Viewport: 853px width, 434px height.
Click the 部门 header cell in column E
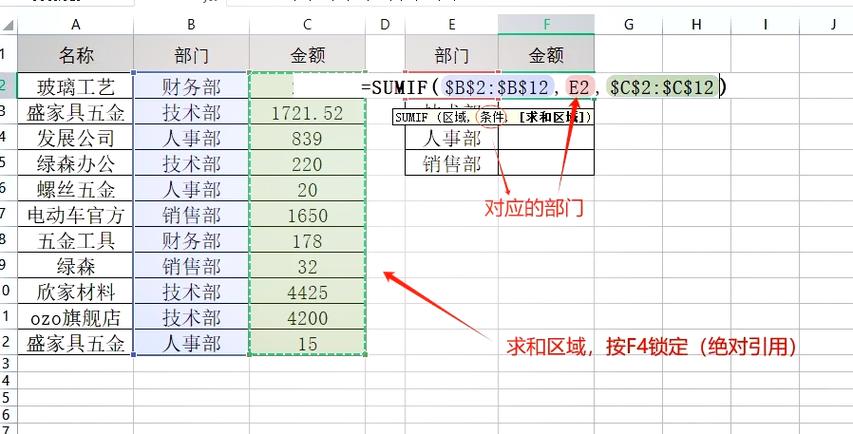click(452, 54)
